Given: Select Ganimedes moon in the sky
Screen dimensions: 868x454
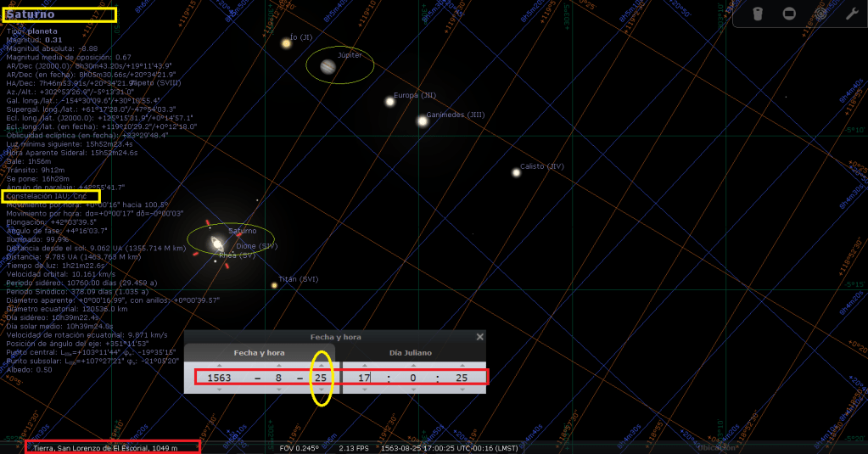Looking at the screenshot, I should coord(422,121).
